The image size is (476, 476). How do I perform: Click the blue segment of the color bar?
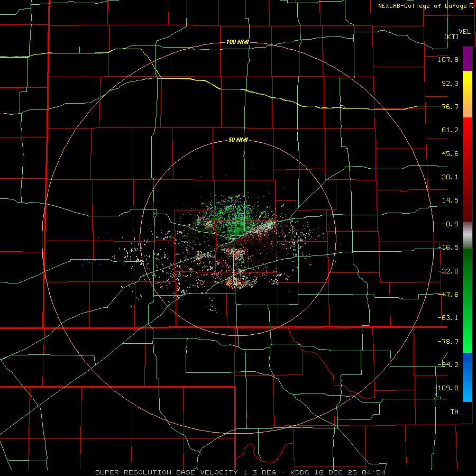click(x=467, y=377)
